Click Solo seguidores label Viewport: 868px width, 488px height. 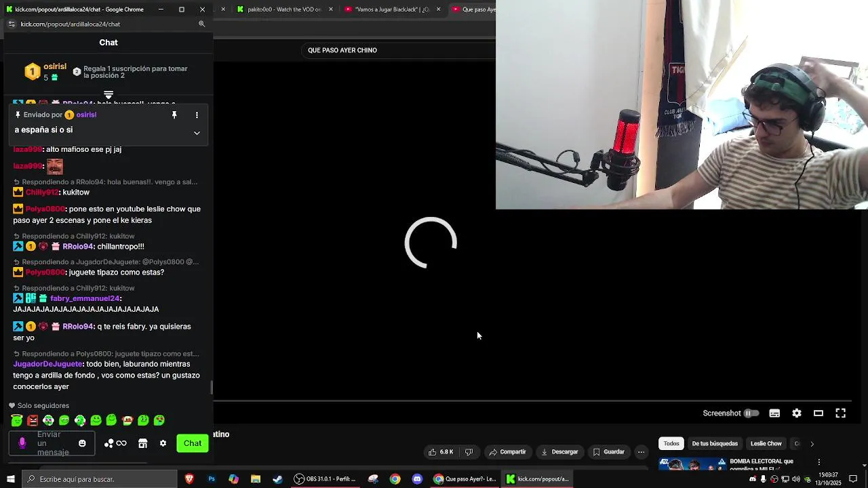click(x=43, y=406)
